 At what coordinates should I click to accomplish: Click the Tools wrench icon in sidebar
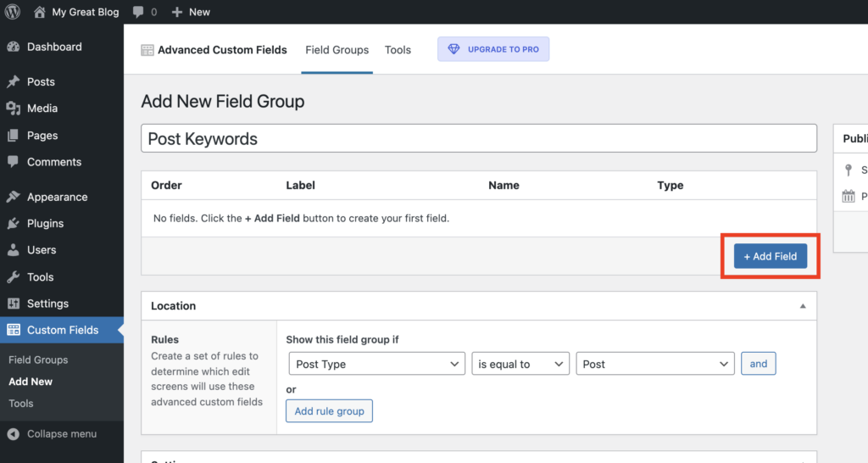(14, 277)
